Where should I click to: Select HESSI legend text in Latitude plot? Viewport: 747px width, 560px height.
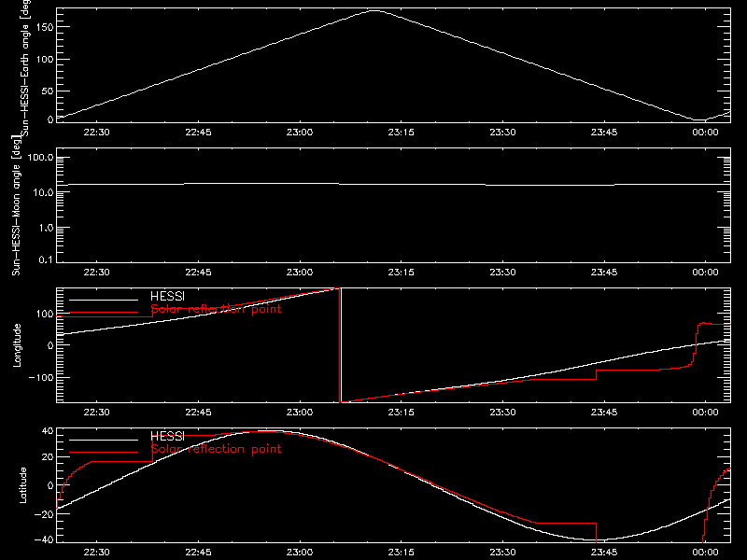point(168,436)
